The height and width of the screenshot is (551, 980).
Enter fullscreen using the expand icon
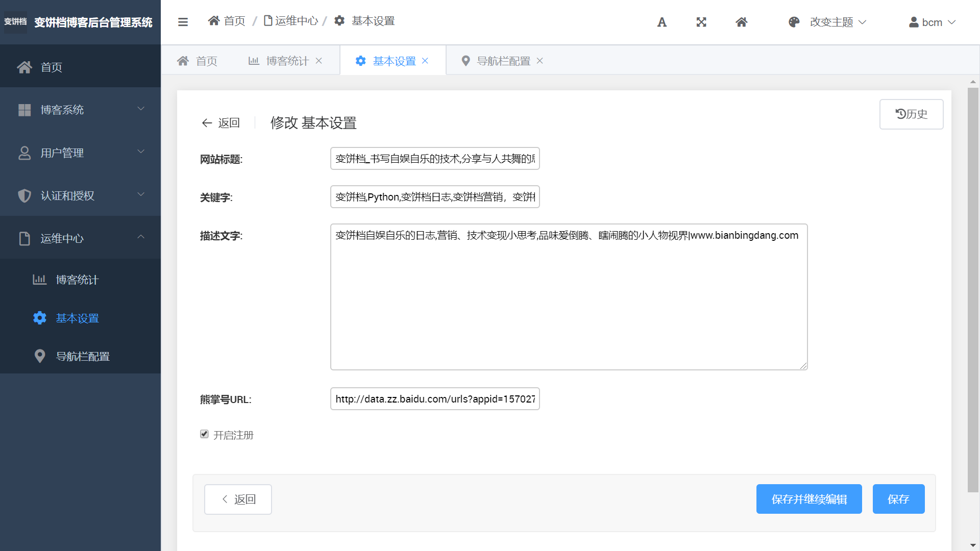pos(701,22)
